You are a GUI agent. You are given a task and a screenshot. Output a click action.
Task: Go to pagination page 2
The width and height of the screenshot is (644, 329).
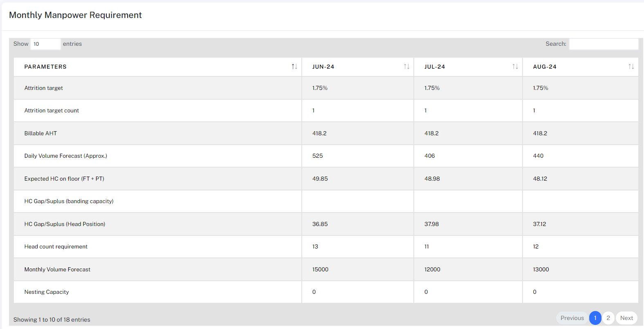pyautogui.click(x=608, y=318)
